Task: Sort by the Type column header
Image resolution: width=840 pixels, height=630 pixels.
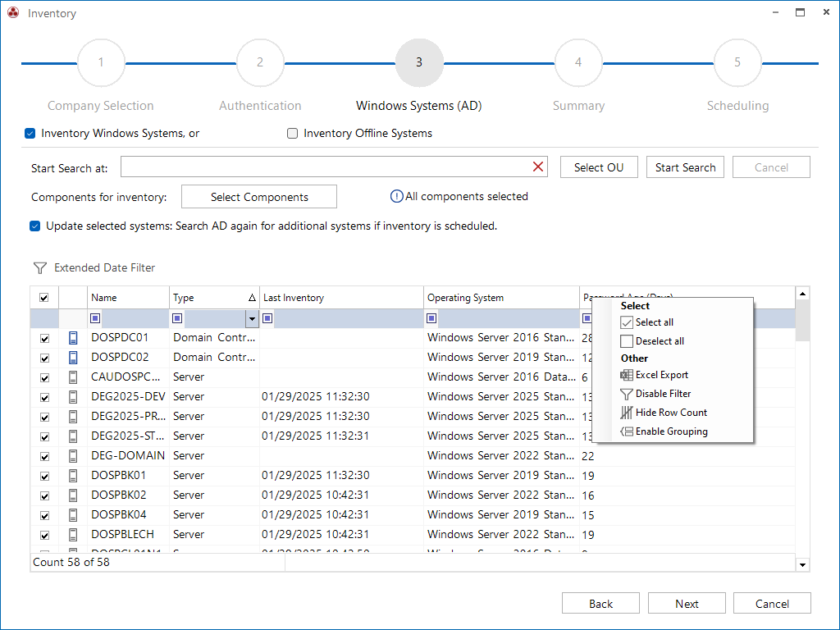Action: coord(214,298)
